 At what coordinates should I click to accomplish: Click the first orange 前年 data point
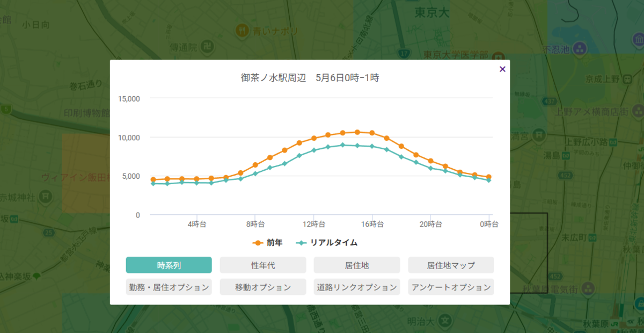(x=153, y=179)
